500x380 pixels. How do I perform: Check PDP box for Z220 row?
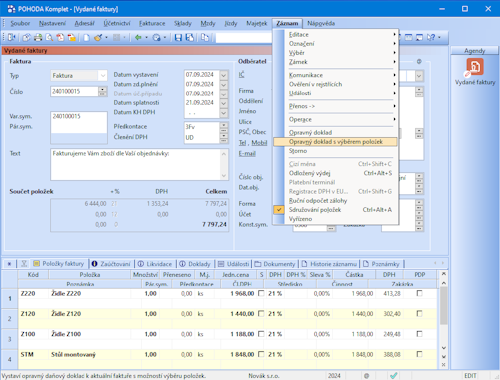click(419, 293)
